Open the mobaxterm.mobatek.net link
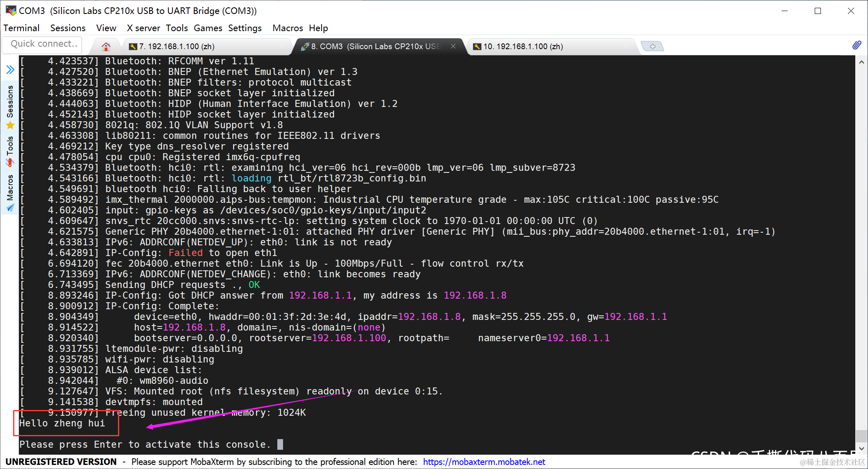Image resolution: width=868 pixels, height=469 pixels. pyautogui.click(x=484, y=462)
